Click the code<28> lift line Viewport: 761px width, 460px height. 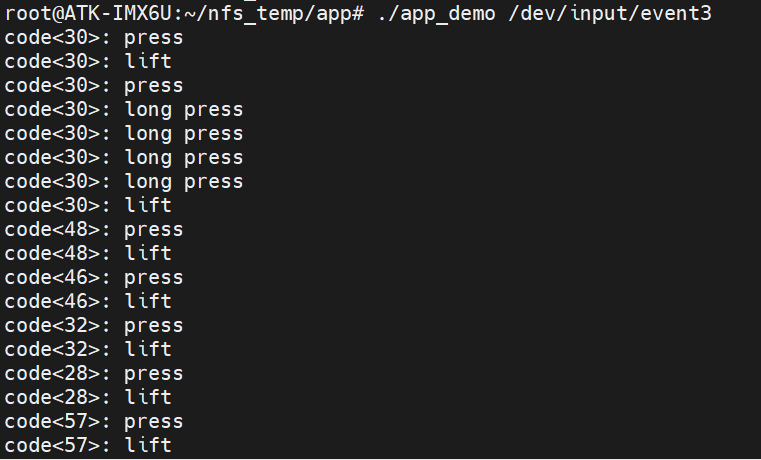(x=88, y=398)
